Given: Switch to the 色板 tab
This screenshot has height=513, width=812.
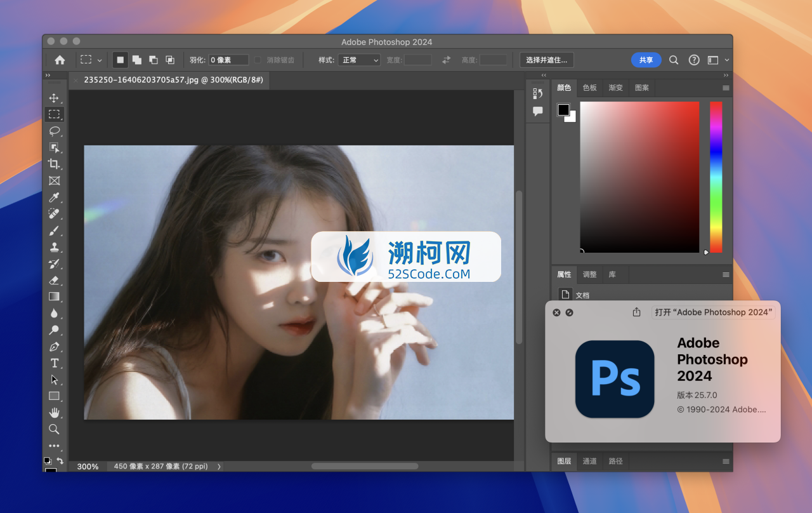Looking at the screenshot, I should 590,88.
